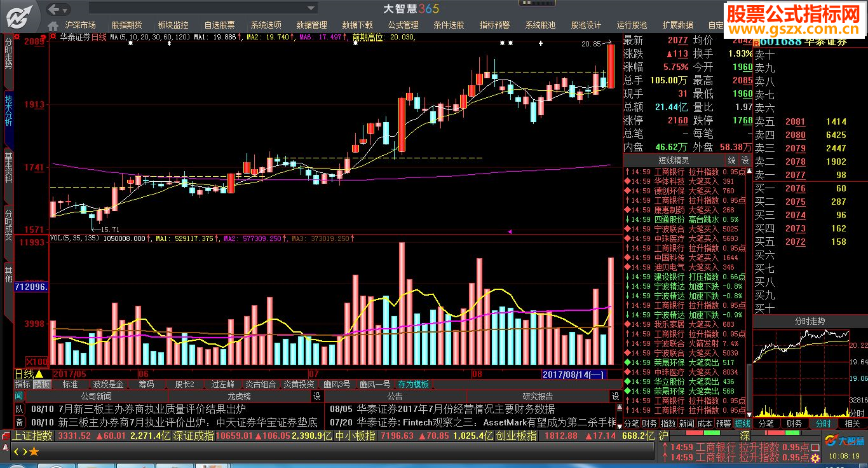Switch to 预警 tab under 短线精灵 list
This screenshot has width=868, height=468.
[x=723, y=423]
